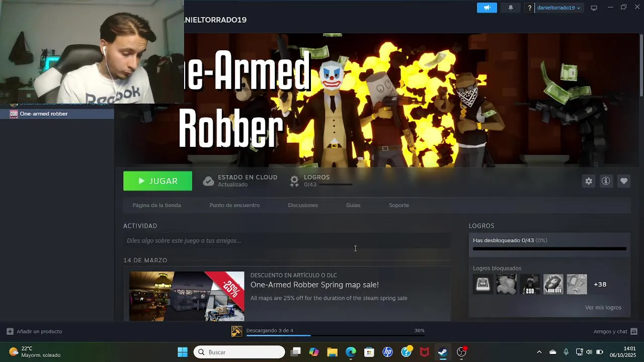Launch Copilot from the taskbar
644x362 pixels.
pyautogui.click(x=314, y=352)
